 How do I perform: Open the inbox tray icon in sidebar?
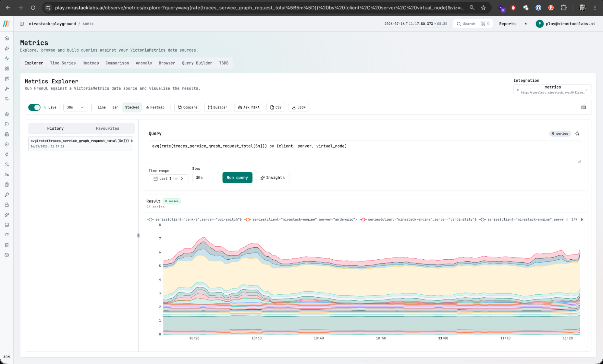7,255
